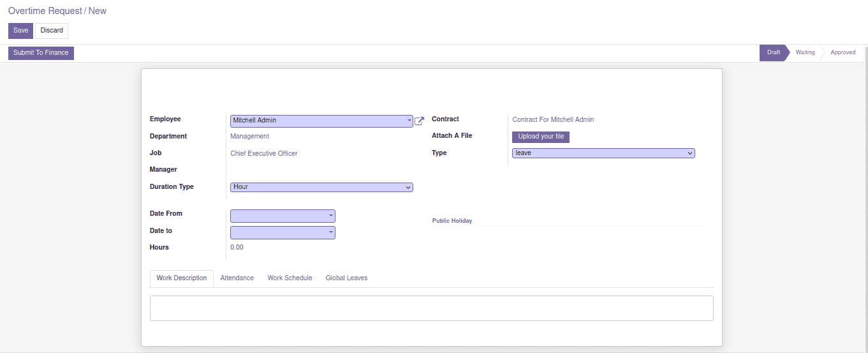Open the Date to picker

pos(282,233)
